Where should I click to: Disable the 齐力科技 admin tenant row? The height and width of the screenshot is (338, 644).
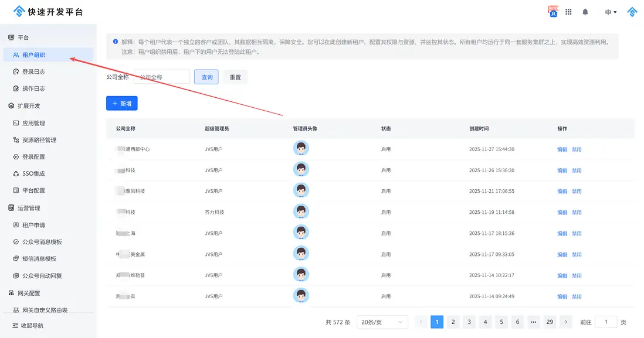577,213
